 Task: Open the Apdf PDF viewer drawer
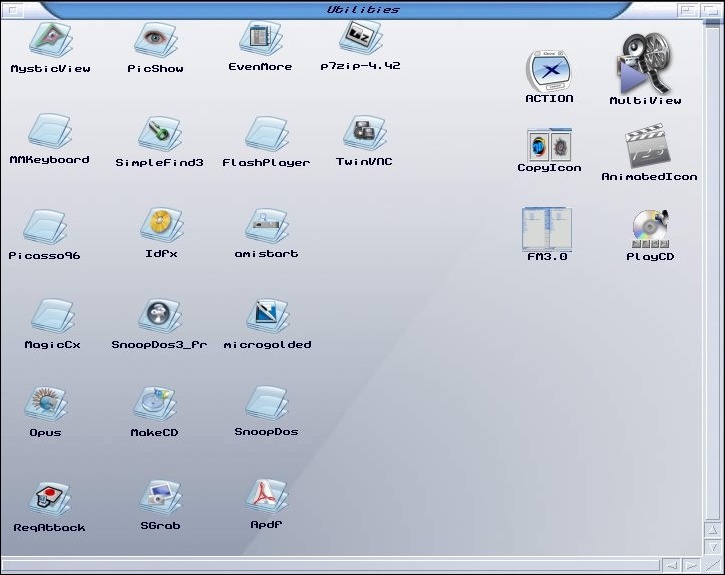pos(267,496)
